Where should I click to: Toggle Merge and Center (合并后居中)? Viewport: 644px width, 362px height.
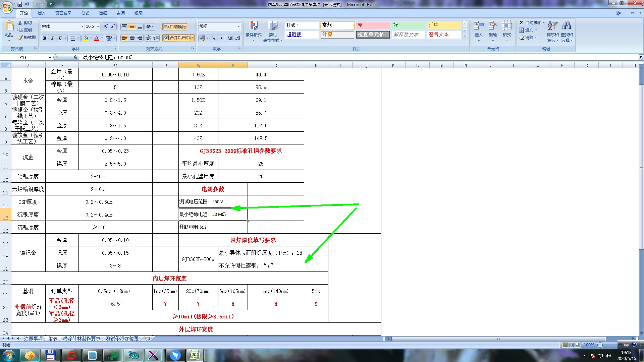pos(177,38)
